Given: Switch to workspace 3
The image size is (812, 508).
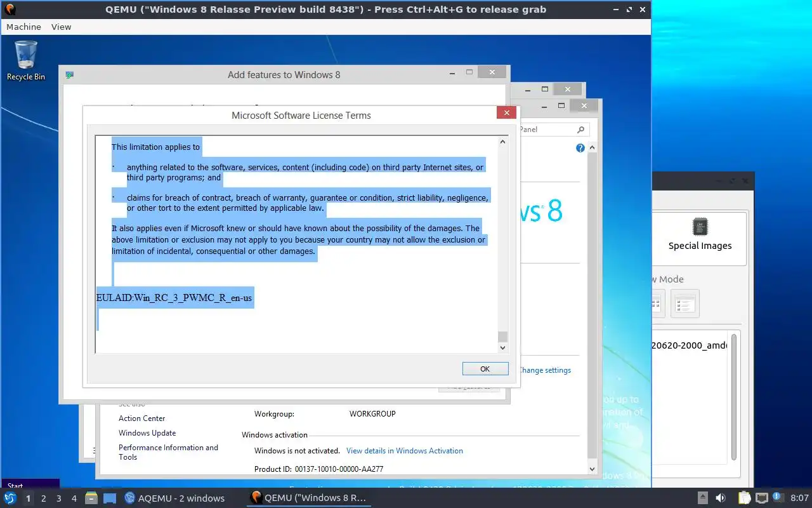Looking at the screenshot, I should tap(58, 498).
